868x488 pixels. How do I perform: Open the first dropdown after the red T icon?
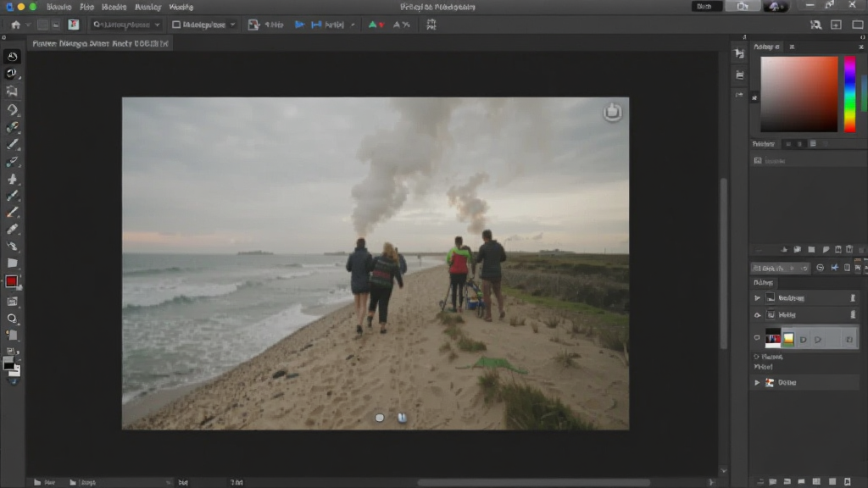(x=126, y=25)
